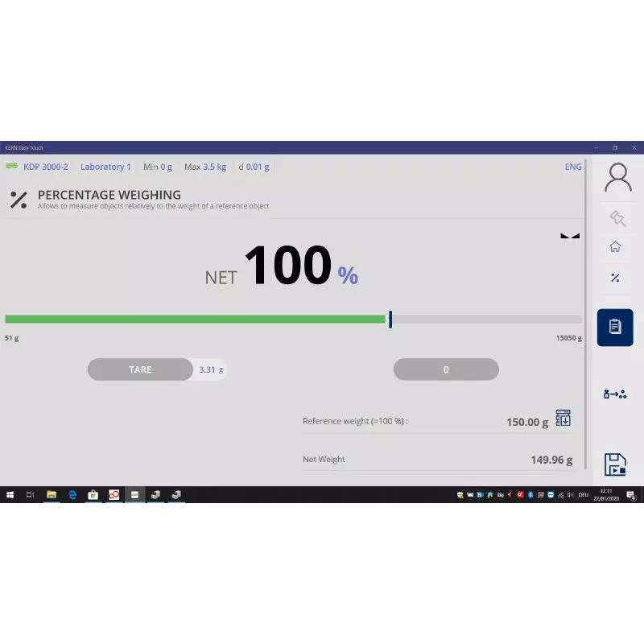Go to the home screen icon
This screenshot has width=644, height=644.
[615, 247]
